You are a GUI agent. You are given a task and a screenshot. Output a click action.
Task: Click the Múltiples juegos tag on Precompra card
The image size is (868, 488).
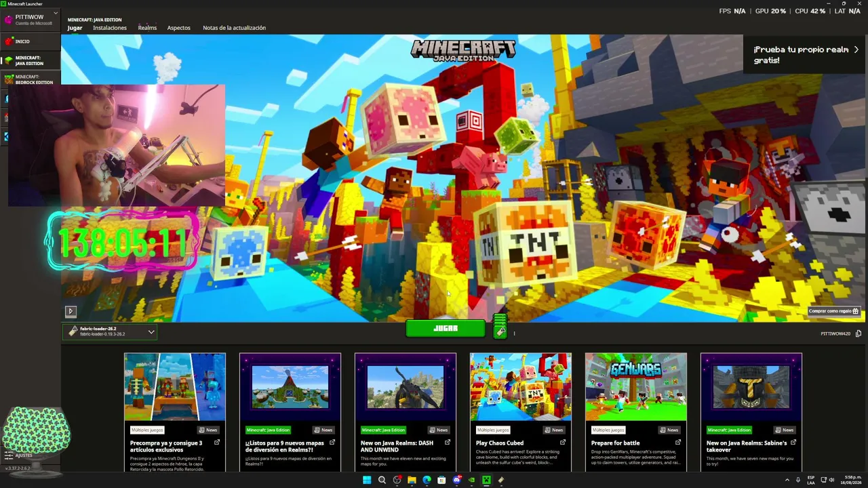(147, 430)
